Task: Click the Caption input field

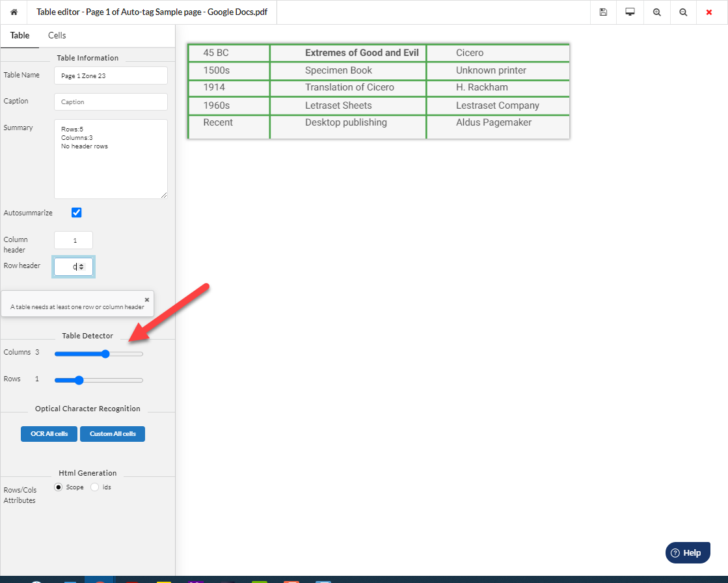Action: click(111, 102)
